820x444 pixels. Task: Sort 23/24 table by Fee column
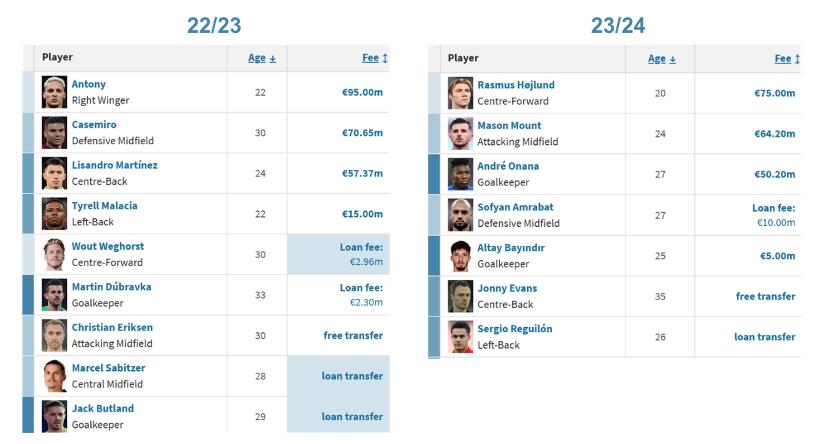pos(787,59)
